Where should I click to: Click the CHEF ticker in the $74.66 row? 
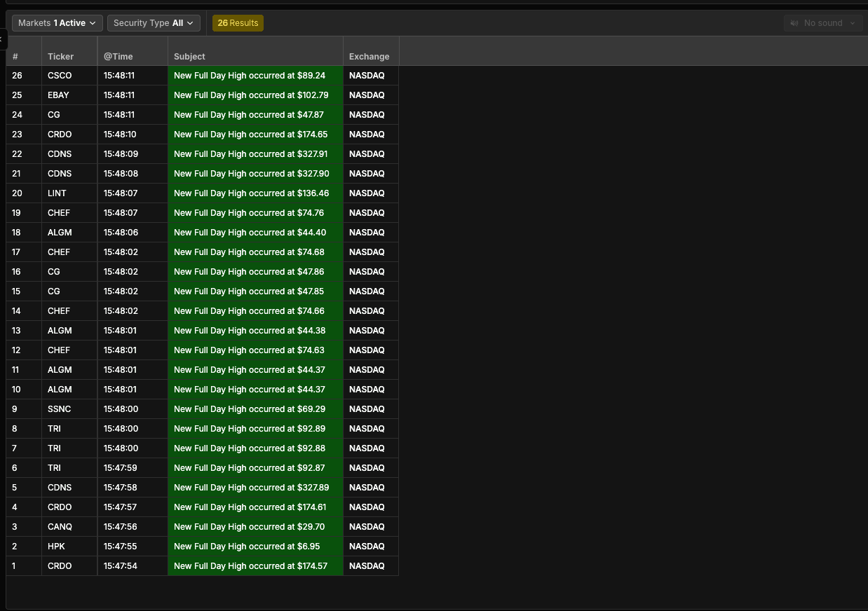pos(69,311)
